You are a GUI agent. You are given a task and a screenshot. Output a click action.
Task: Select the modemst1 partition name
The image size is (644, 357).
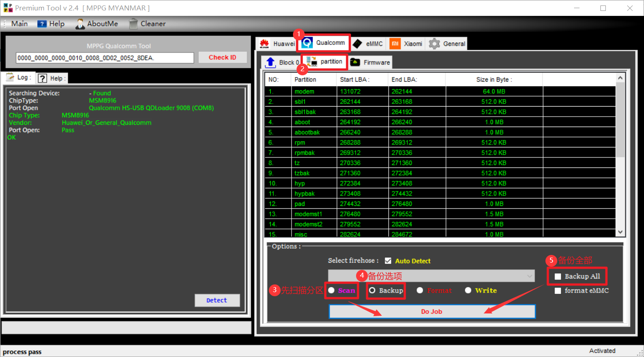pyautogui.click(x=308, y=214)
